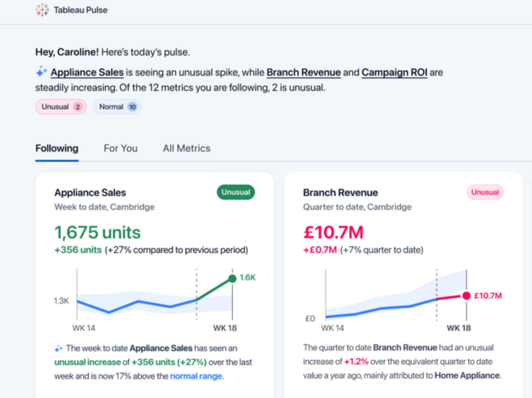Click the green 1.6K data point marker
Screen dimensions: 532x398
pyautogui.click(x=232, y=279)
